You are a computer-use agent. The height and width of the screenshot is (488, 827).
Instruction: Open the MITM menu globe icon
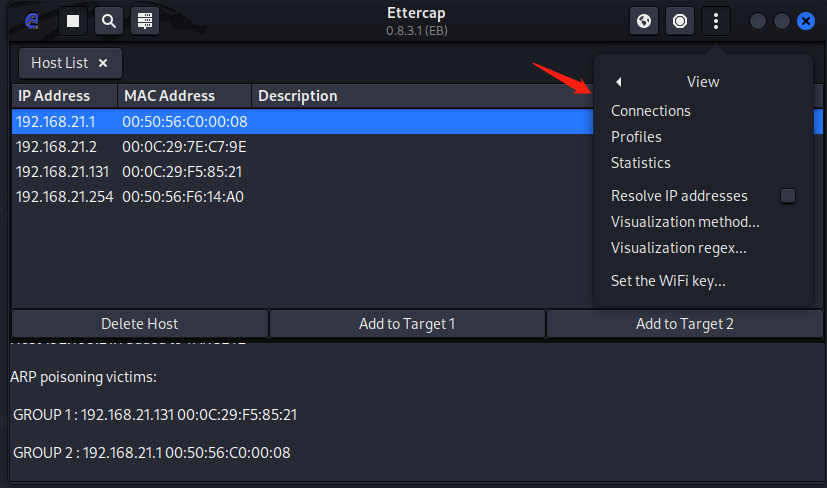(x=644, y=21)
